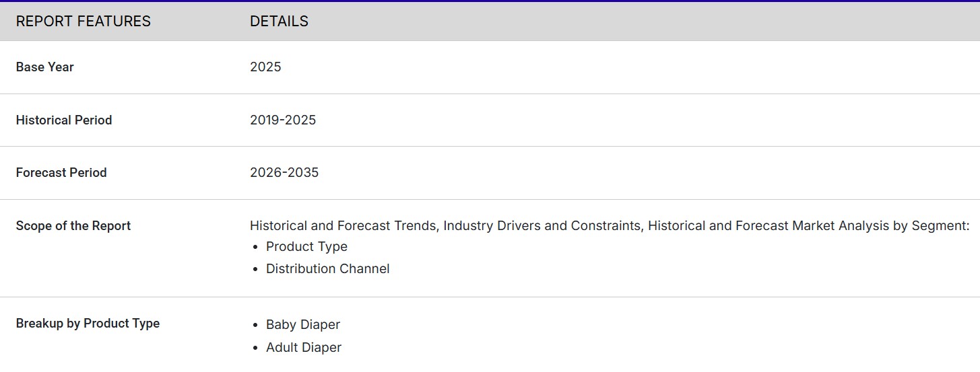This screenshot has height=372, width=980.
Task: Select the Scope of the Report label
Action: [x=73, y=226]
